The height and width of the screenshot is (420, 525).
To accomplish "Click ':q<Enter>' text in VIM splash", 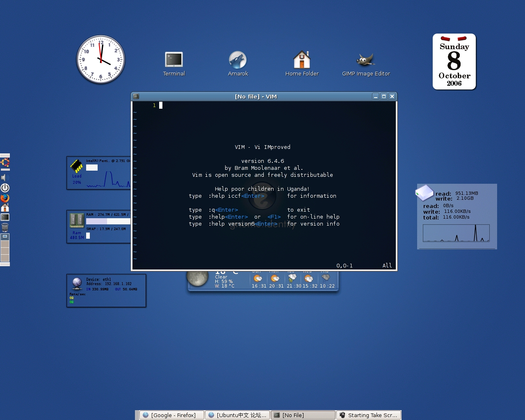I will pyautogui.click(x=223, y=210).
